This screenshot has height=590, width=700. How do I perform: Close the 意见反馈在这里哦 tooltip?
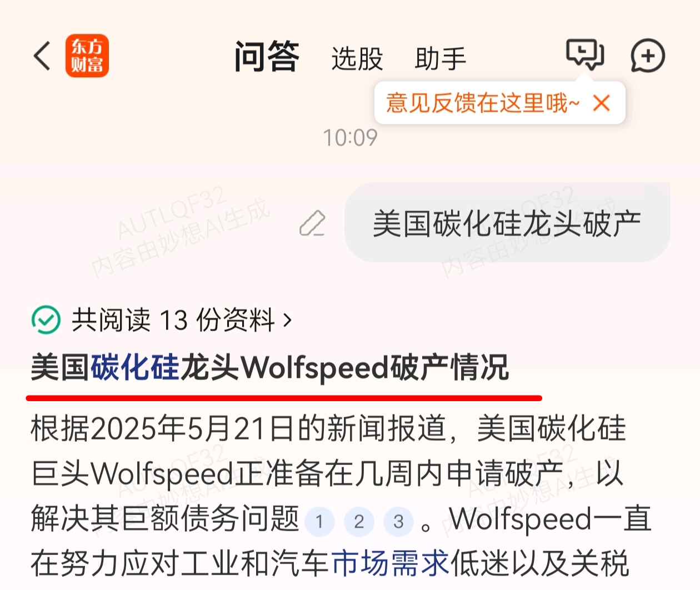pyautogui.click(x=601, y=103)
